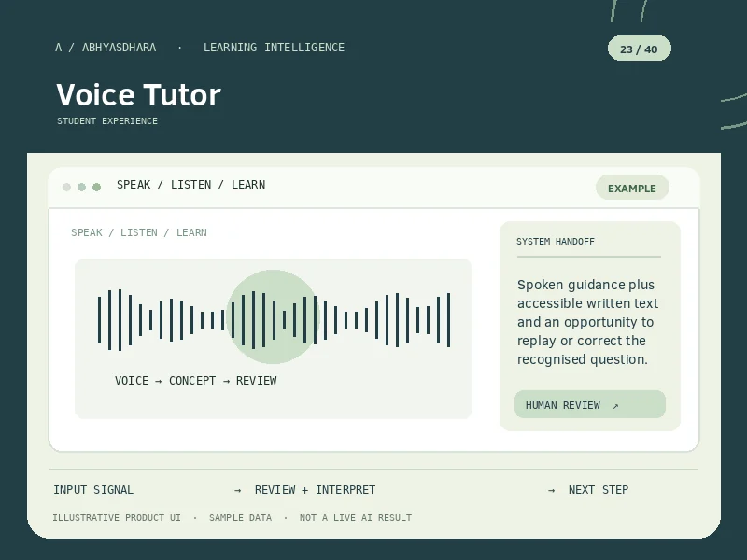Image resolution: width=747 pixels, height=560 pixels.
Task: Click the green circle on the waveform
Action: tap(273, 316)
